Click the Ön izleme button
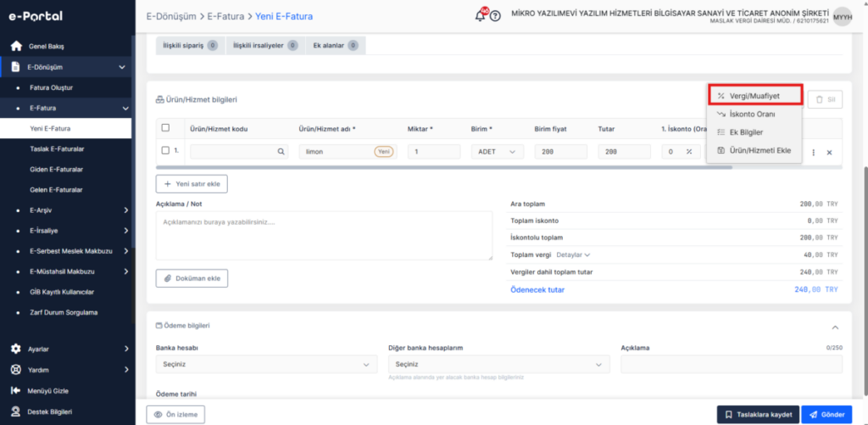 coord(175,415)
